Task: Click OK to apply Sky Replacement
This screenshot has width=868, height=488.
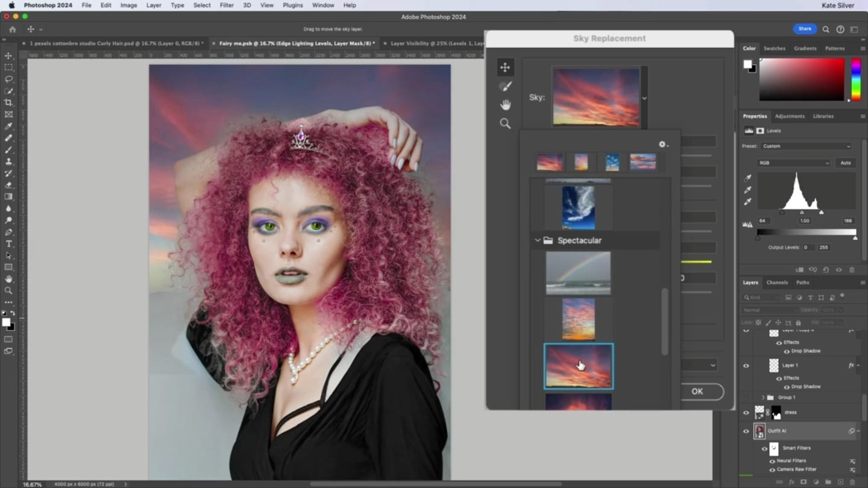Action: [697, 391]
